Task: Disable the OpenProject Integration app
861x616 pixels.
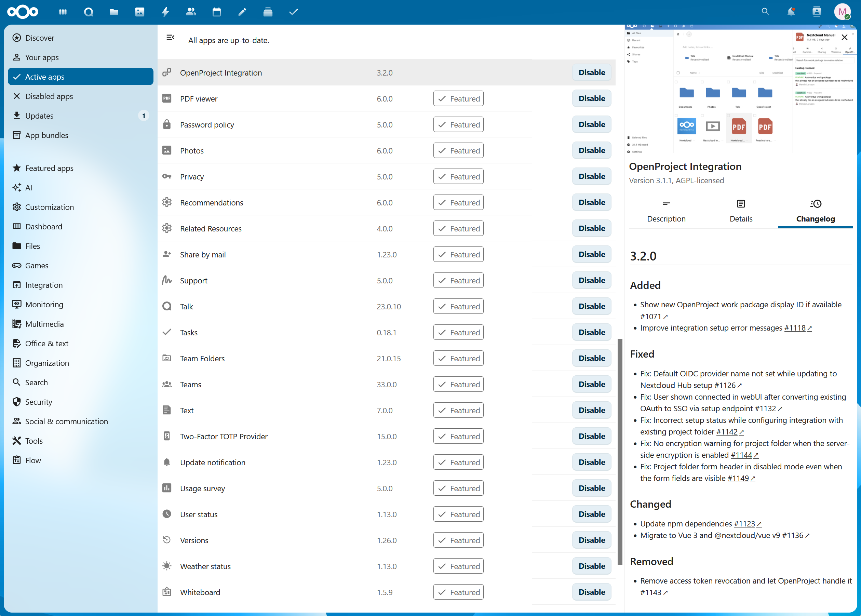Action: 592,72
